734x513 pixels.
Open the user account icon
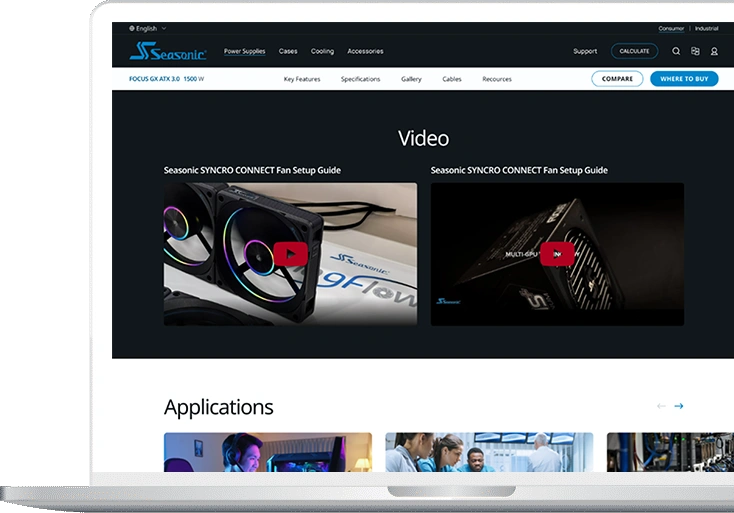[714, 51]
